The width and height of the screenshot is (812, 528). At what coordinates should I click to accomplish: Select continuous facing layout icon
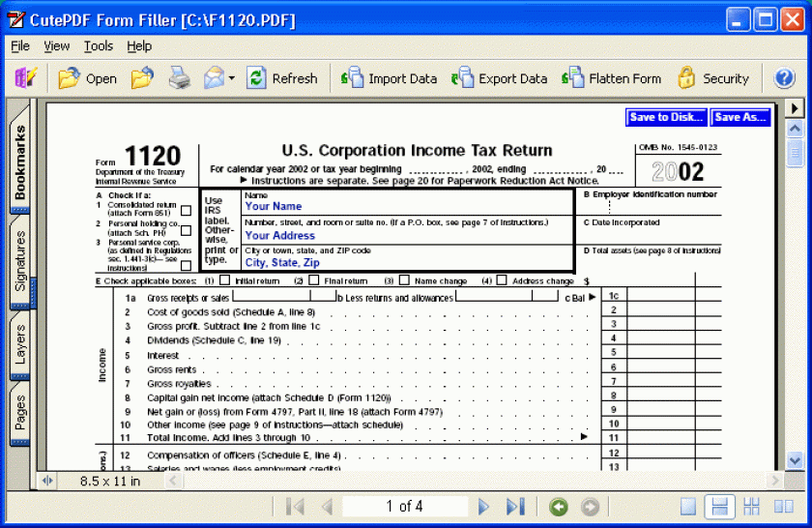coord(751,506)
